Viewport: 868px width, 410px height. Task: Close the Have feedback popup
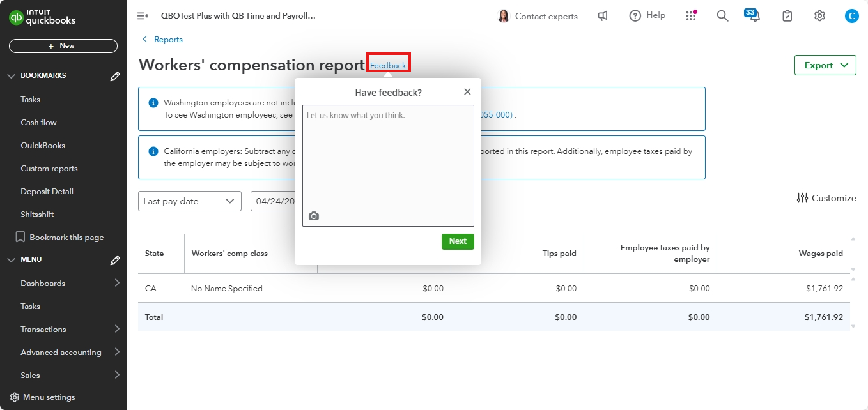click(x=467, y=92)
